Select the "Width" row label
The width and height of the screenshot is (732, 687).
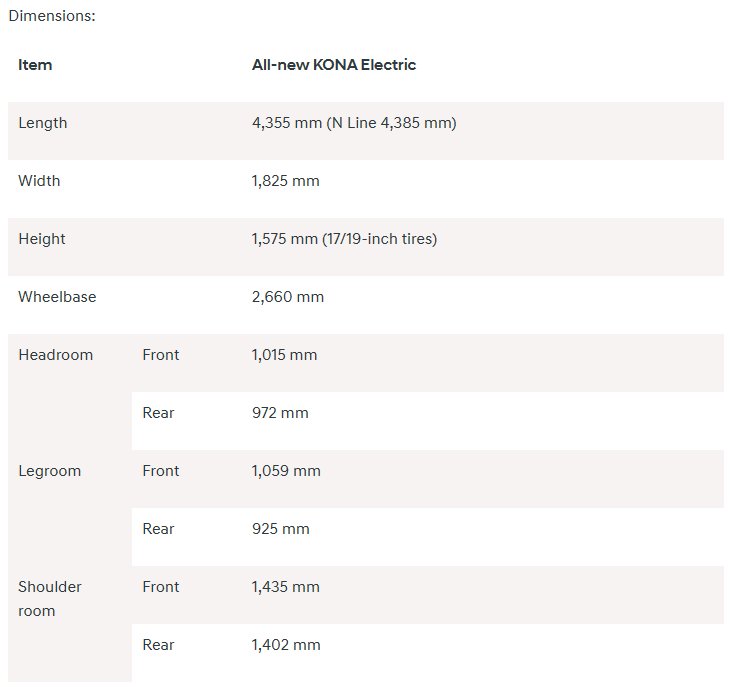click(x=39, y=181)
